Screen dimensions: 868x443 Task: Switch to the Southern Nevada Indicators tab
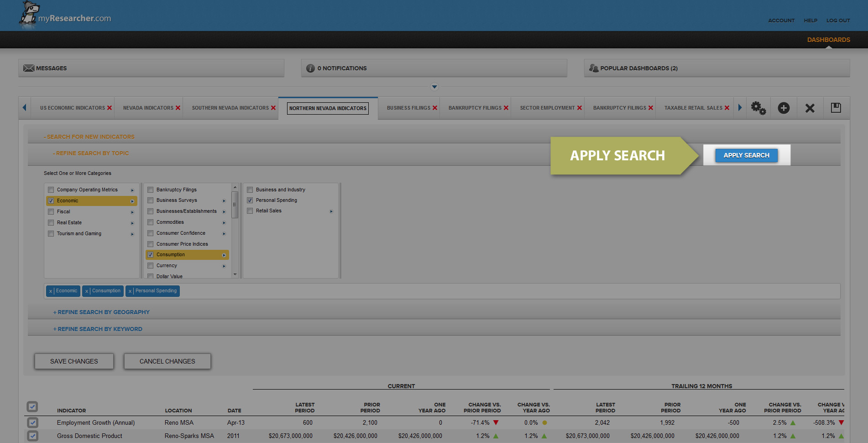pos(230,108)
